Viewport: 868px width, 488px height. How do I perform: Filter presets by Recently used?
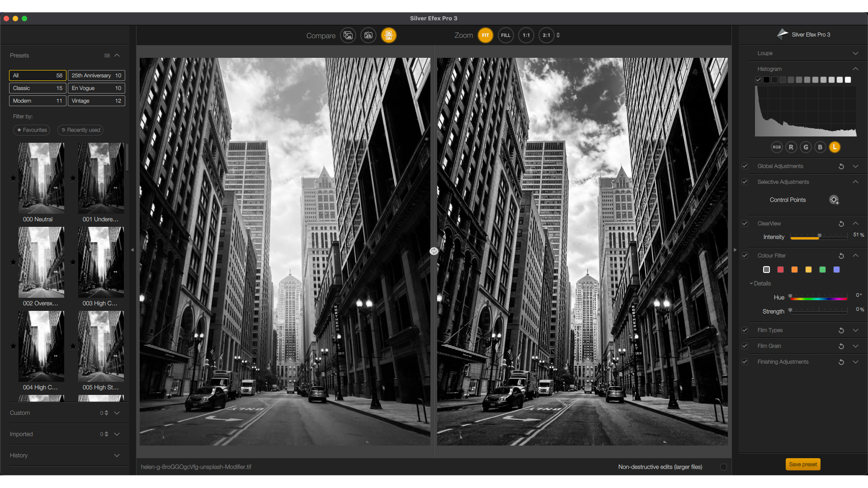tap(80, 130)
